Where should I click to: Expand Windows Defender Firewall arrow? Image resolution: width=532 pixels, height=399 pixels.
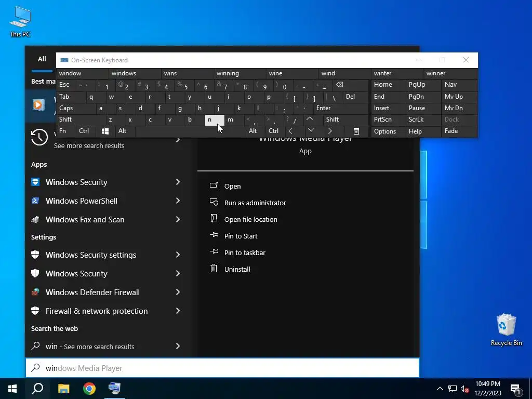click(x=178, y=292)
